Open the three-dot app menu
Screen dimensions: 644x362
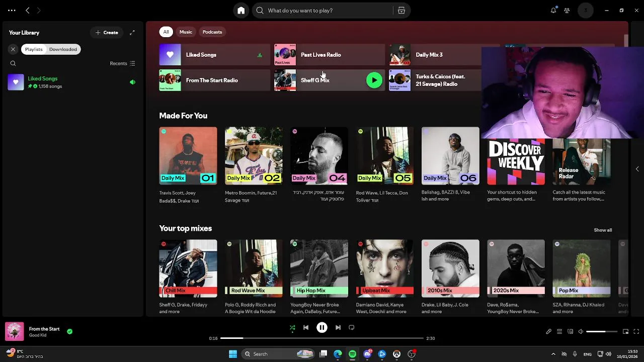pyautogui.click(x=12, y=10)
